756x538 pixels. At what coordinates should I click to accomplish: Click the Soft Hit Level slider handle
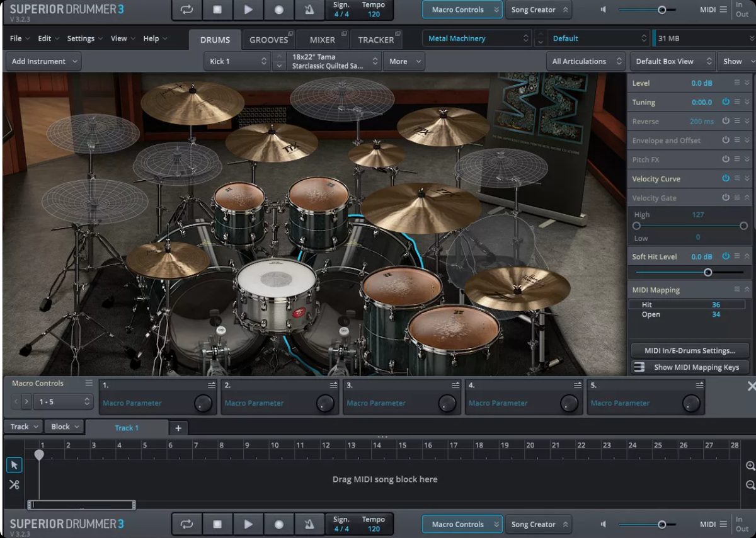point(708,272)
